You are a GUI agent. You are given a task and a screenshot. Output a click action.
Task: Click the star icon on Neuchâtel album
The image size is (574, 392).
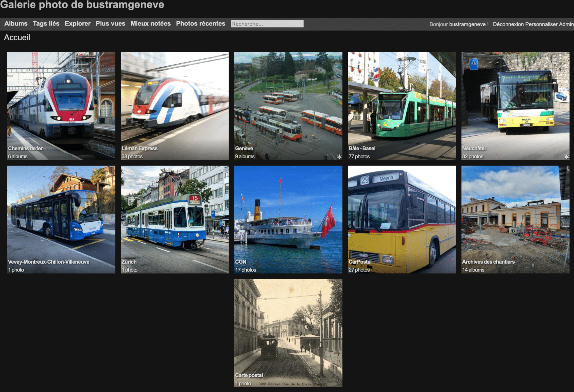pos(566,157)
